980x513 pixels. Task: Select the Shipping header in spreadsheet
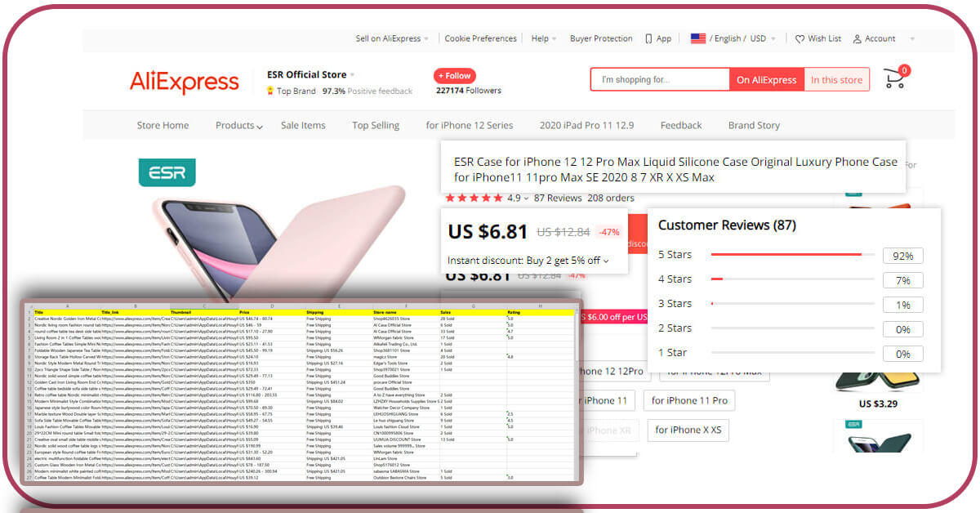pyautogui.click(x=338, y=312)
